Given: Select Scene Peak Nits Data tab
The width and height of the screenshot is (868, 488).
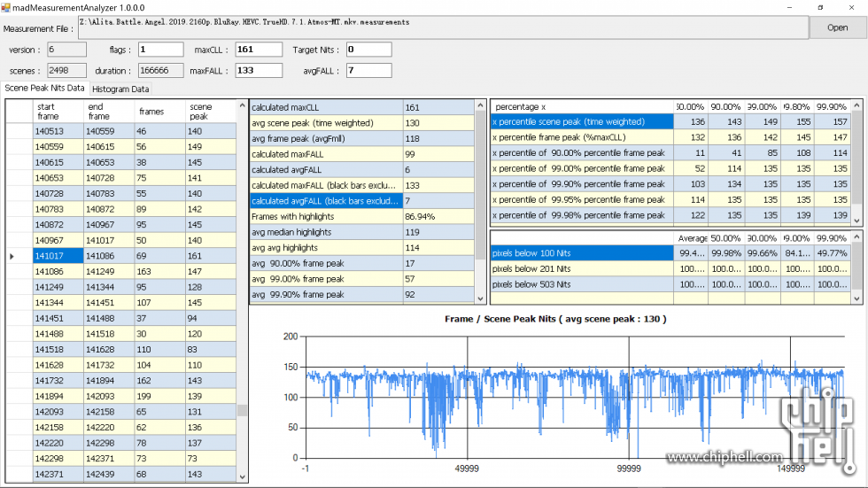Looking at the screenshot, I should 44,88.
